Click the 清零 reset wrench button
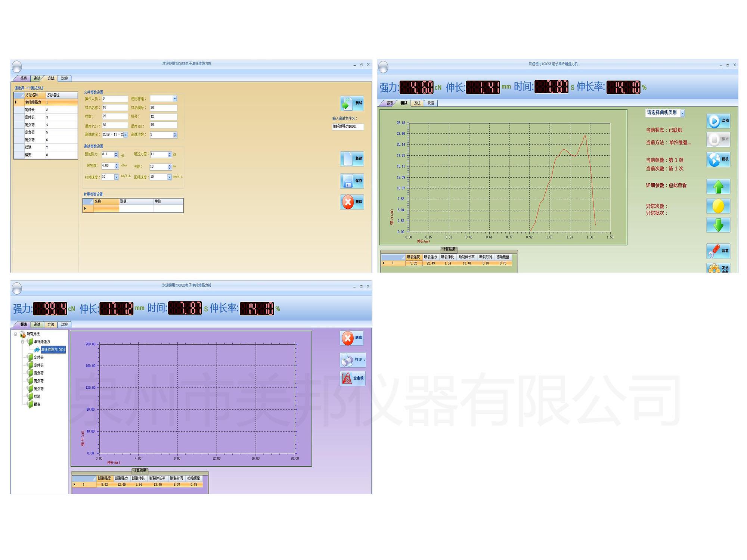 (718, 251)
